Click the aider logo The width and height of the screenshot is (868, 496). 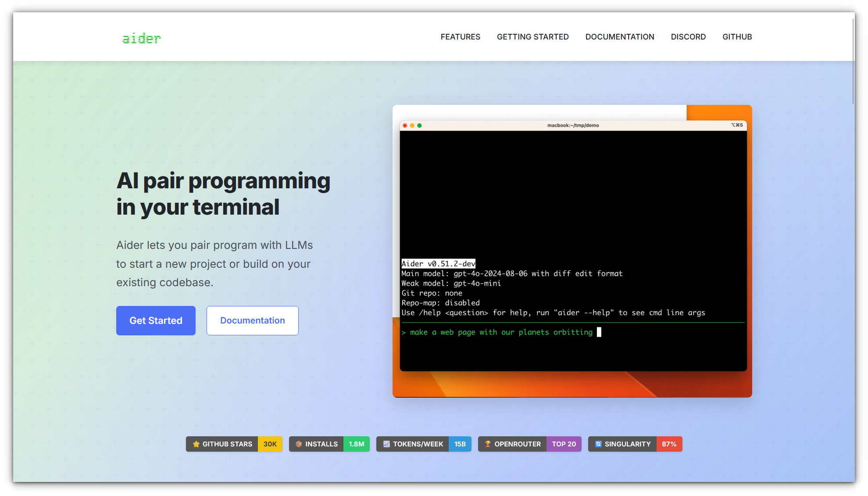click(141, 38)
